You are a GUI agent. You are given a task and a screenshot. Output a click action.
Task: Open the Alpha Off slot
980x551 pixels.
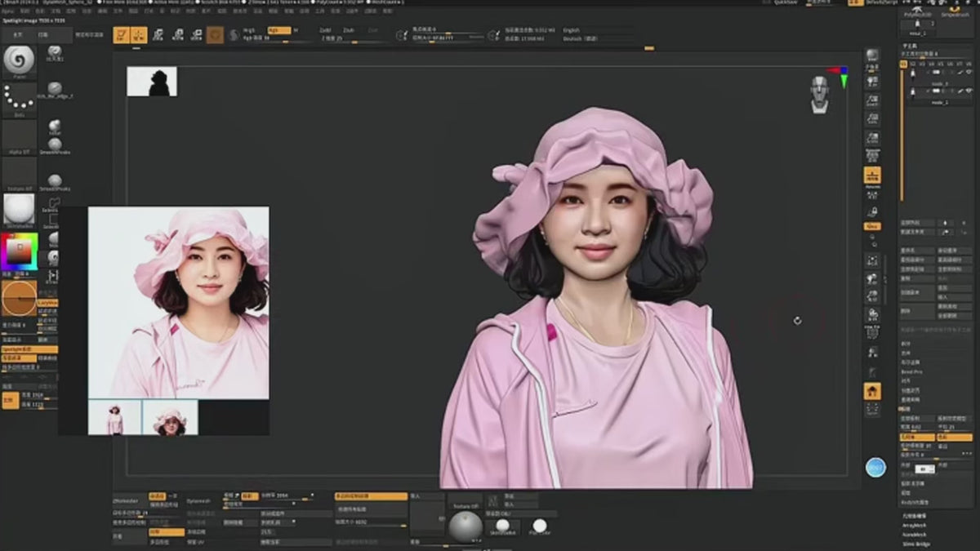19,137
